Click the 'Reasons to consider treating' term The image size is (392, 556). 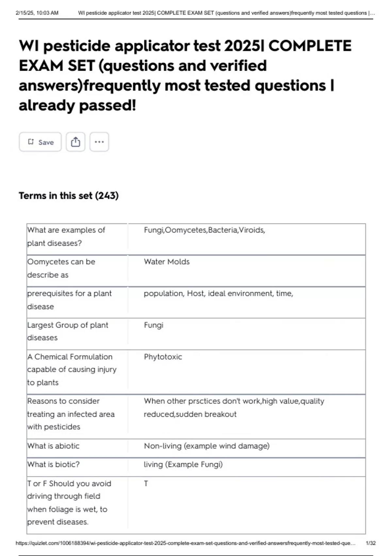coord(71,414)
